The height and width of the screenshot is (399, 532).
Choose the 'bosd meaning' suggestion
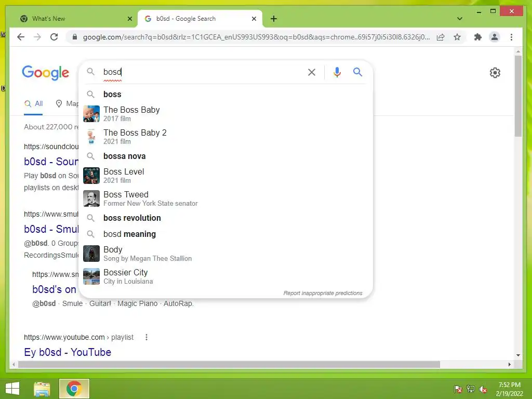(226, 234)
